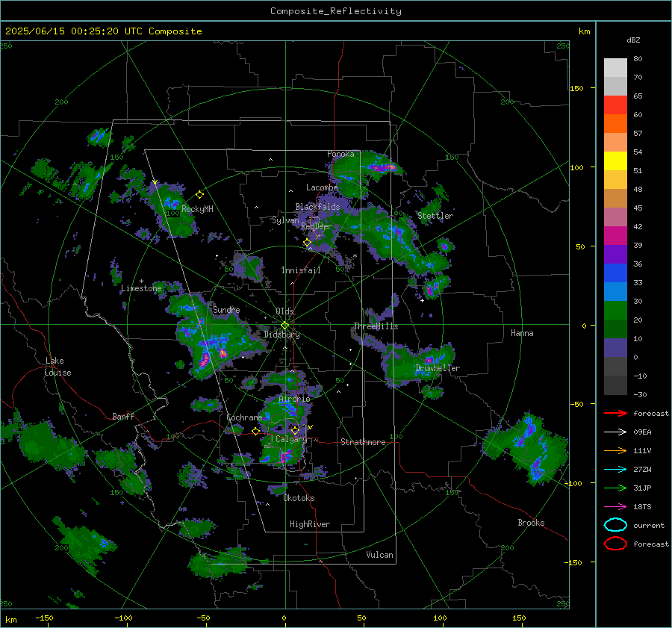Click the 150 value on right axis
672x628 pixels.
(577, 88)
